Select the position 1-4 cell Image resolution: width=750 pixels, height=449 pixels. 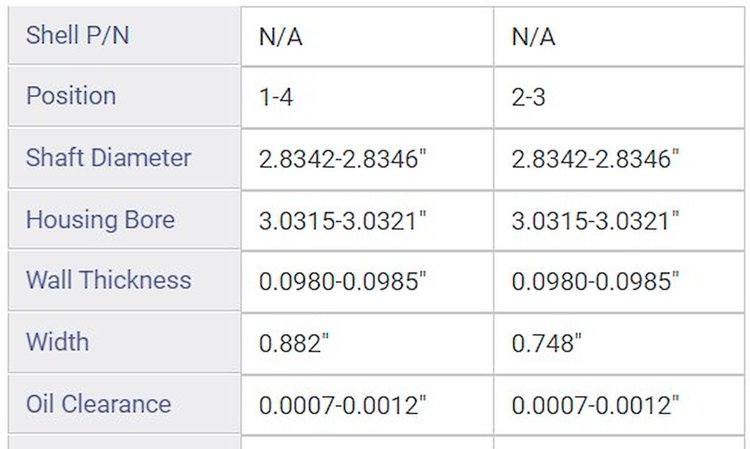(367, 98)
